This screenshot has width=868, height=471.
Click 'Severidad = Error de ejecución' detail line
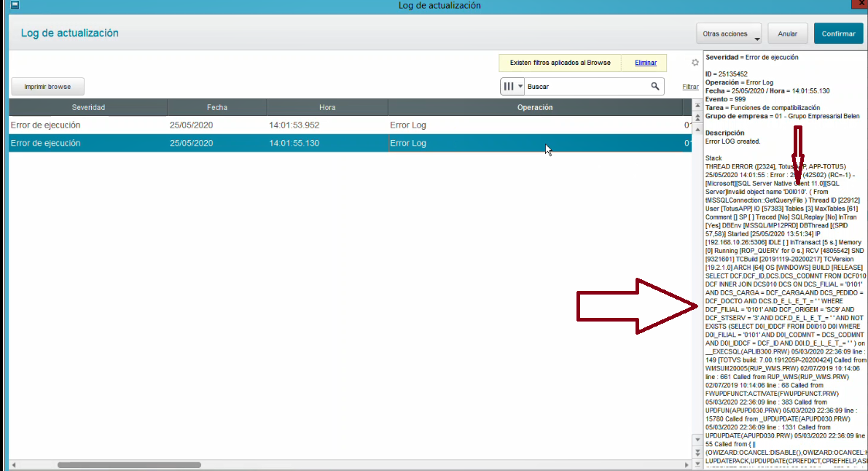click(751, 57)
